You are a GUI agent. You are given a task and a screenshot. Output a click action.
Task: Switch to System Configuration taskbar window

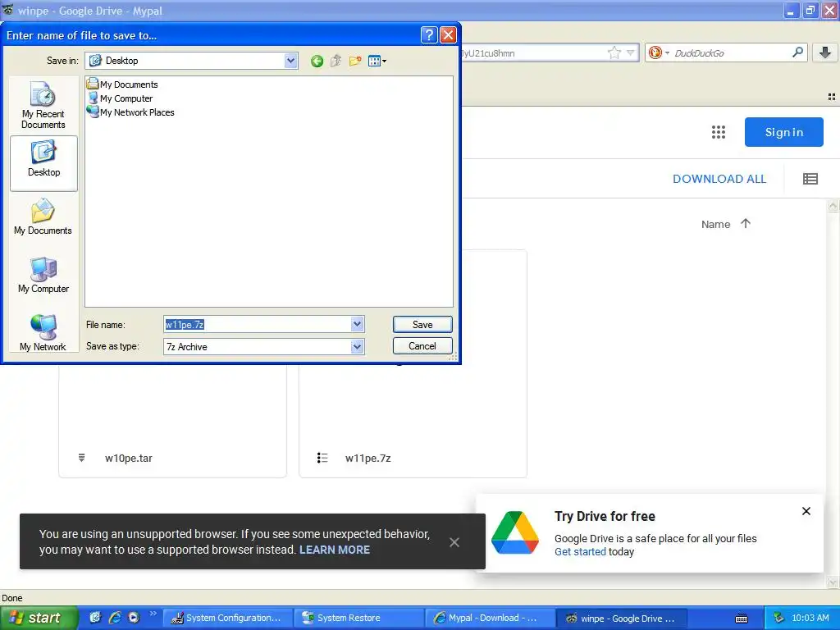(227, 619)
